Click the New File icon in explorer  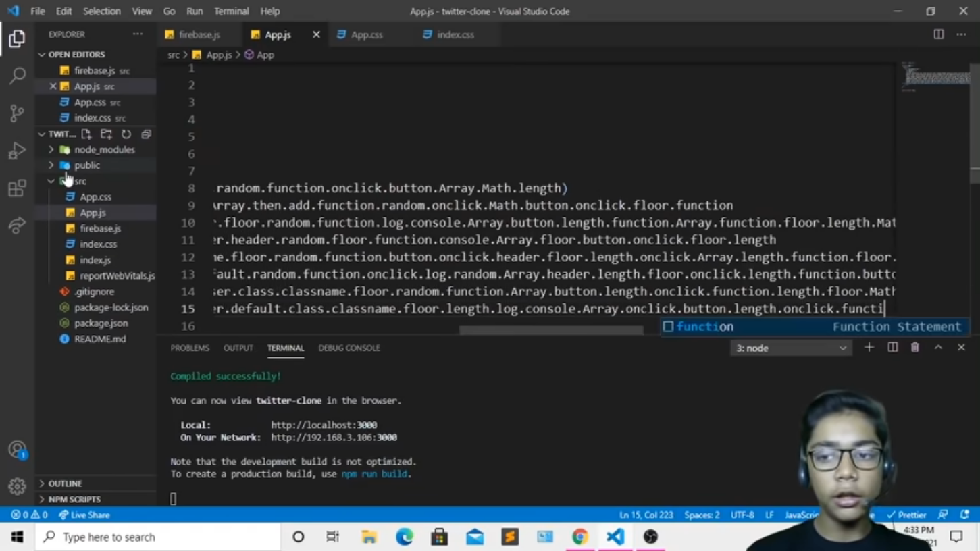click(x=86, y=134)
